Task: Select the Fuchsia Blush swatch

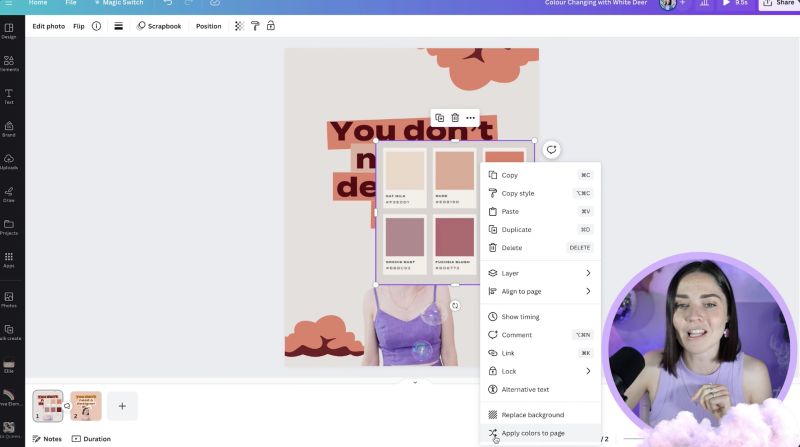Action: pyautogui.click(x=454, y=237)
